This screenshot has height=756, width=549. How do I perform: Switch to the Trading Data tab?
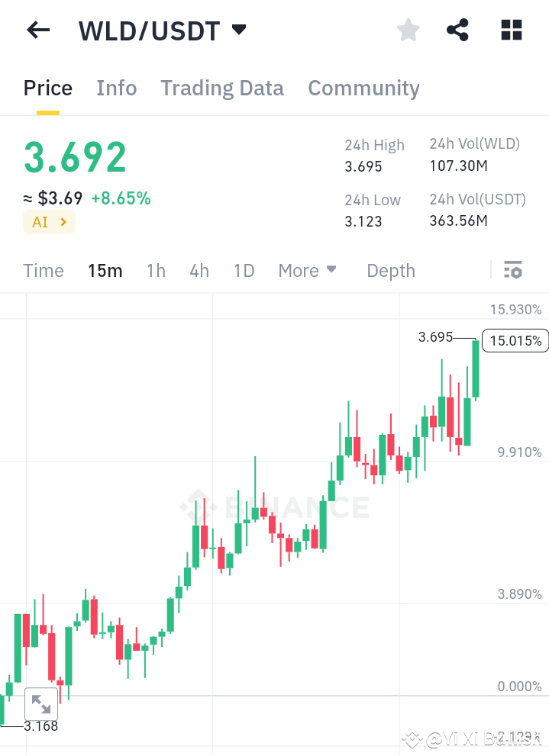221,88
